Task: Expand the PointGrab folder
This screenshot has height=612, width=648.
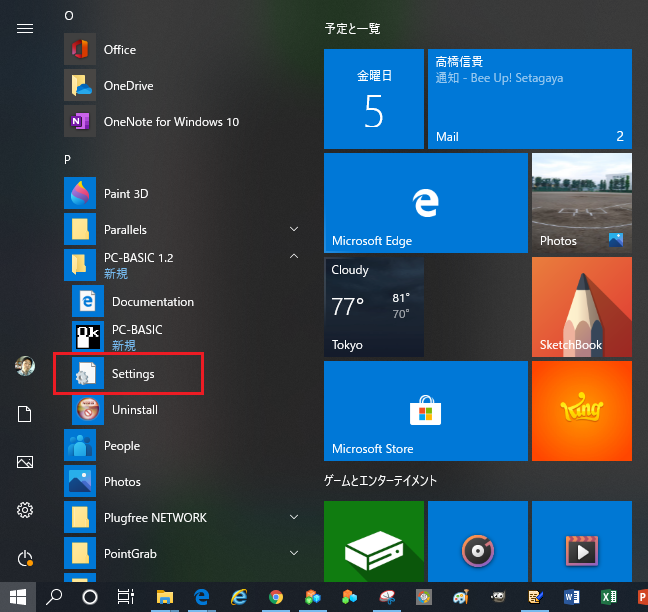Action: pos(294,553)
